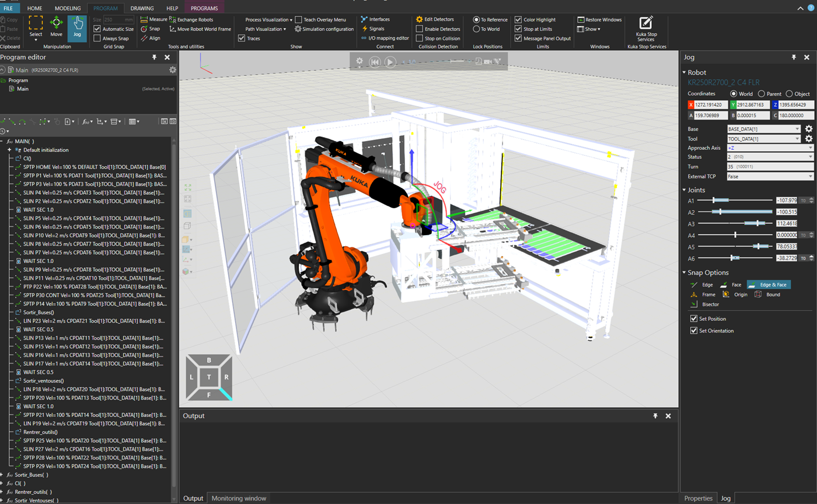817x504 pixels.
Task: Open the Signals connect tool
Action: coord(372,29)
